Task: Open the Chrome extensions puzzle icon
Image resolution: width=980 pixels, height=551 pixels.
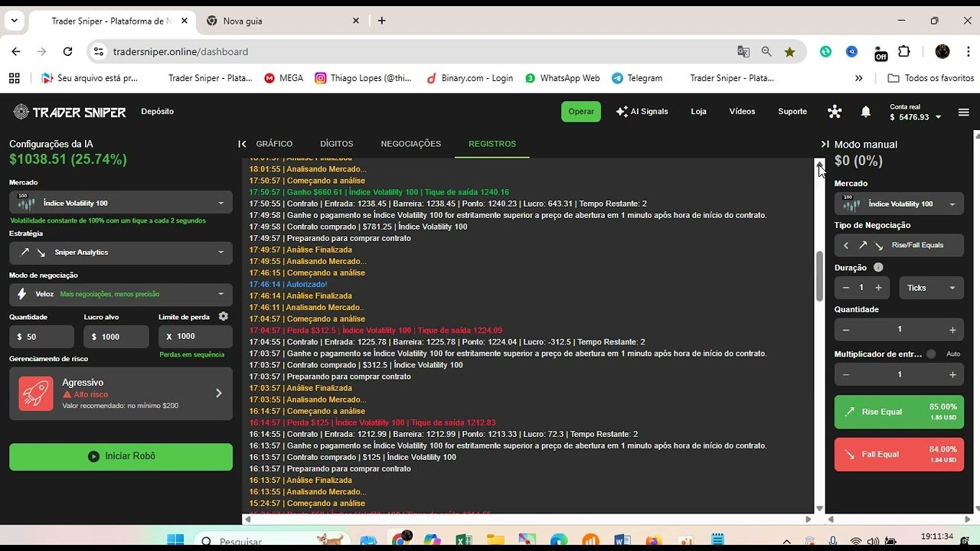Action: 904,51
